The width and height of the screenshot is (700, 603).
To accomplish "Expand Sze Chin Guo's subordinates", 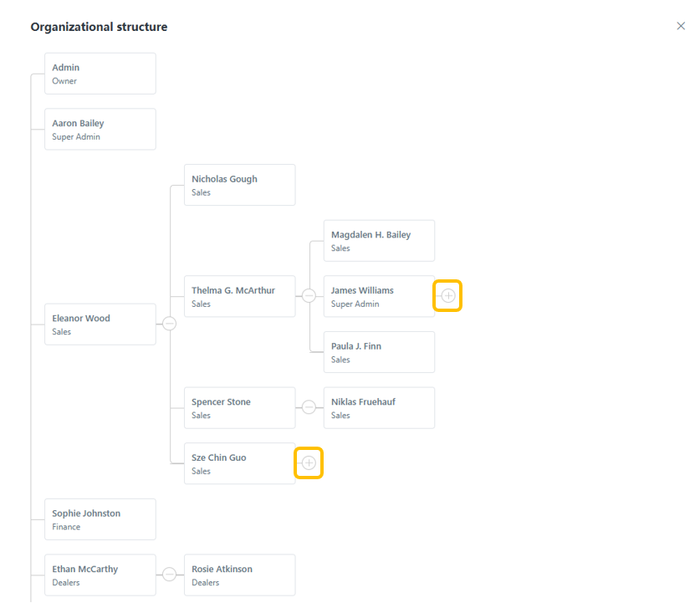I will tap(309, 462).
